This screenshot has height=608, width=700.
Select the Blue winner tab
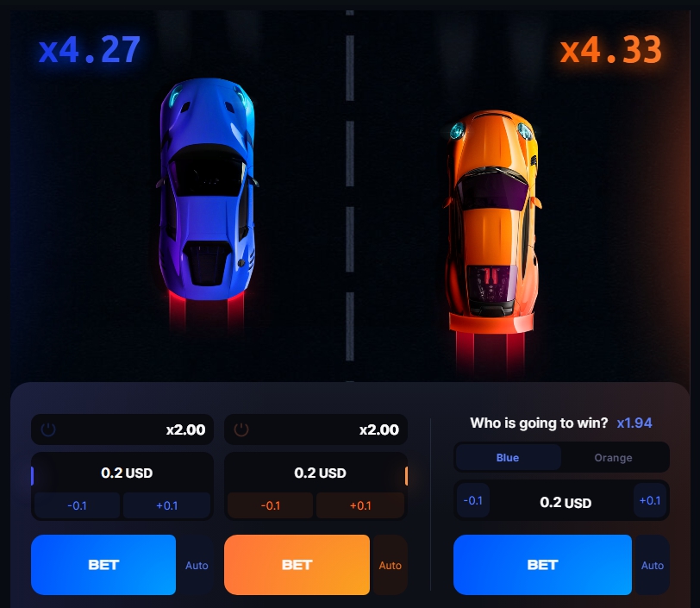coord(508,457)
